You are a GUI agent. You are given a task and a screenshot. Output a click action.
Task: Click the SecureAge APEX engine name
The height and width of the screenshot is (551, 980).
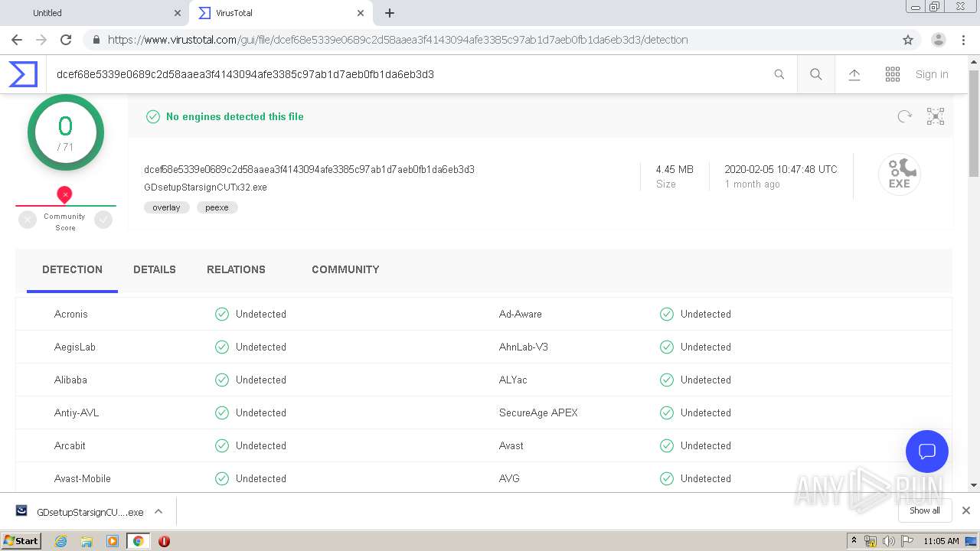(x=538, y=412)
